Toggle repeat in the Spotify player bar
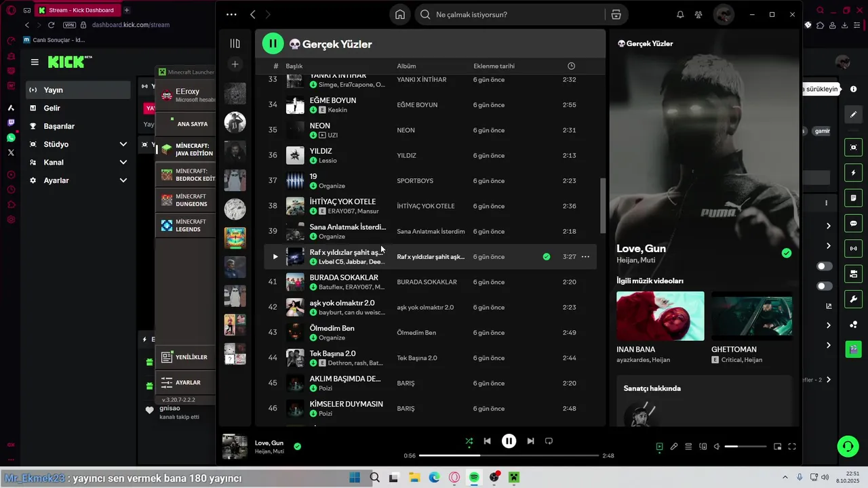The image size is (868, 488). click(549, 441)
